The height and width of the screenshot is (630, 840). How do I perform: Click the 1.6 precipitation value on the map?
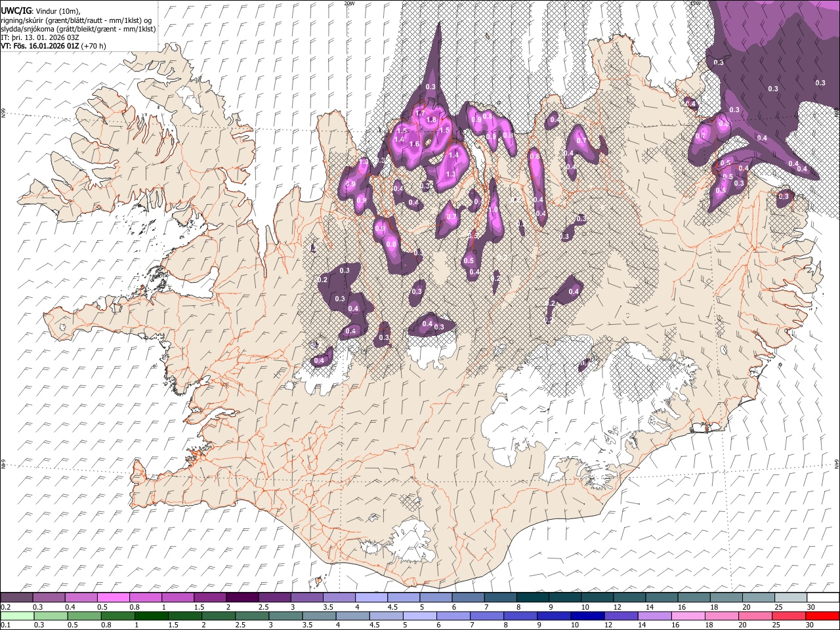pos(414,144)
